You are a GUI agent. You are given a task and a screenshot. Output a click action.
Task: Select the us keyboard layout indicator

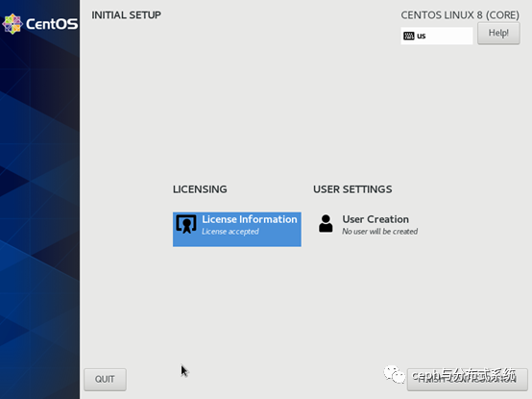pyautogui.click(x=437, y=36)
